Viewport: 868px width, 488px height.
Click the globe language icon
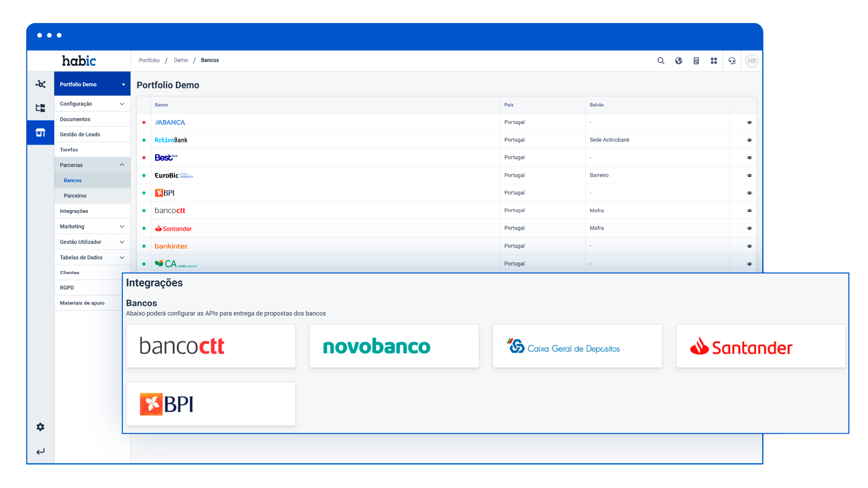tap(679, 61)
